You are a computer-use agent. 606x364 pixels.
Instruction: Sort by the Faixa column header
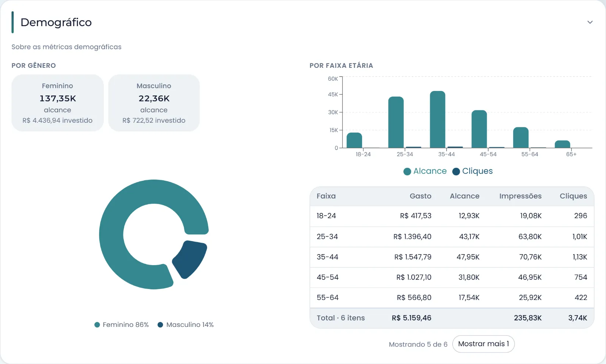(x=326, y=196)
